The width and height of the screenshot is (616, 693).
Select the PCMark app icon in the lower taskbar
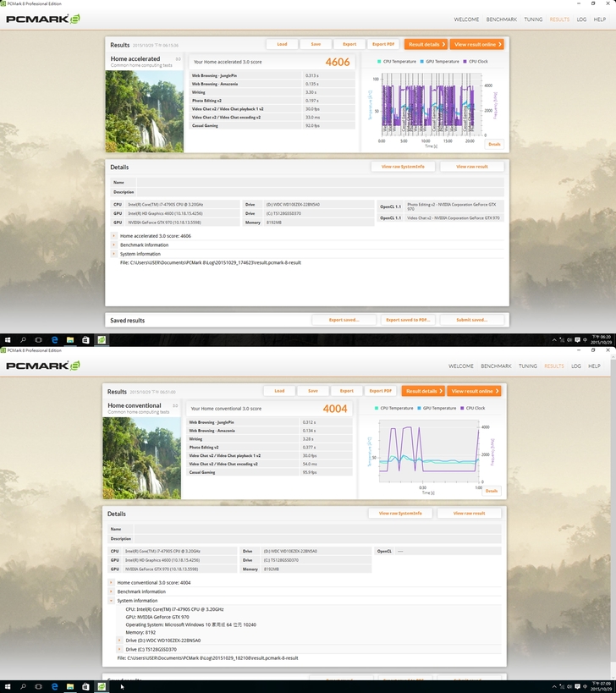click(x=101, y=686)
